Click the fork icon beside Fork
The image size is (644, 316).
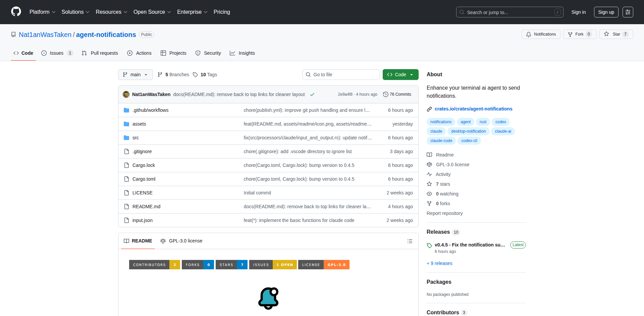[570, 34]
